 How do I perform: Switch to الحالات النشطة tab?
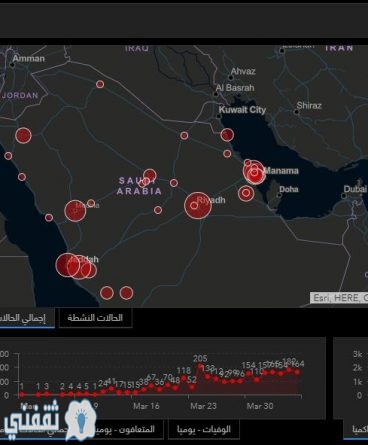coord(95,318)
